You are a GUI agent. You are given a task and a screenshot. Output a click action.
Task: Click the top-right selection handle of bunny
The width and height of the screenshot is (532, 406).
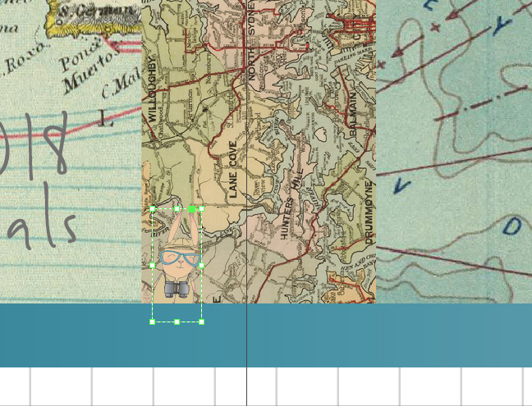(x=201, y=209)
